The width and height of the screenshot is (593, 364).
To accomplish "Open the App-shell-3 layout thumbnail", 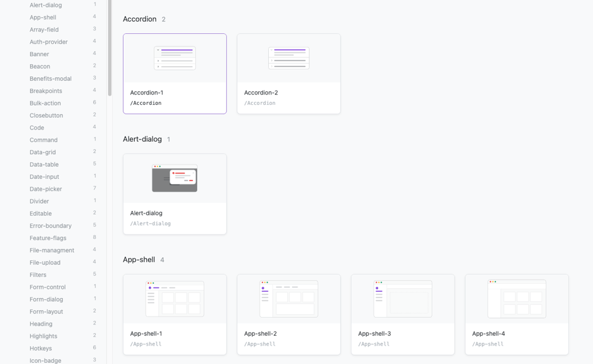I will pos(403,299).
